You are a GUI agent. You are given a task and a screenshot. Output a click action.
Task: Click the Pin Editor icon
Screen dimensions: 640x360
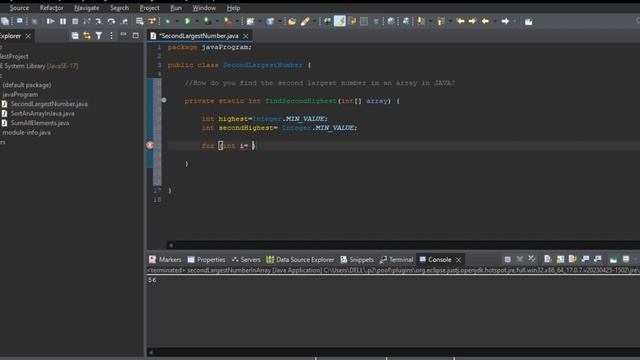coord(529,21)
